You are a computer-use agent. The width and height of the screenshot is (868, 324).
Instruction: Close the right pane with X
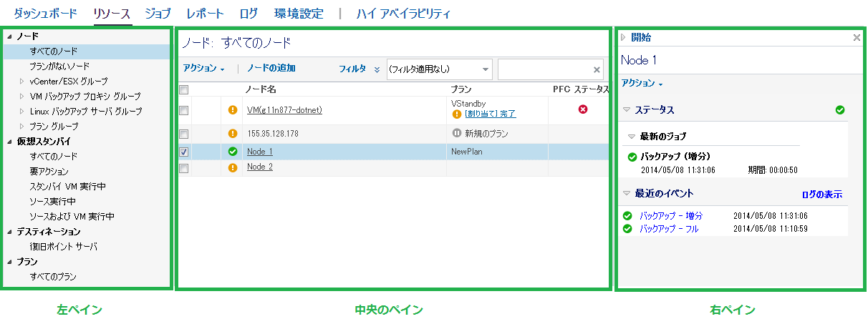click(x=857, y=38)
